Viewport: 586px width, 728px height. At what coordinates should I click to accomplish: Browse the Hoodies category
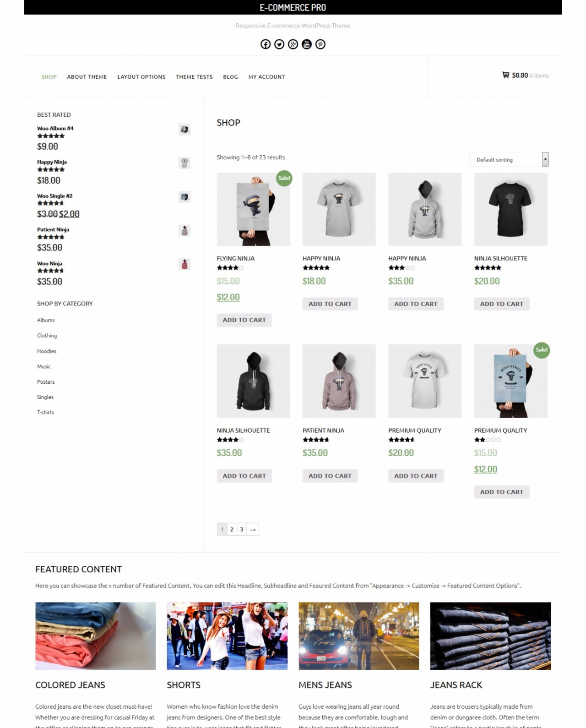tap(47, 351)
